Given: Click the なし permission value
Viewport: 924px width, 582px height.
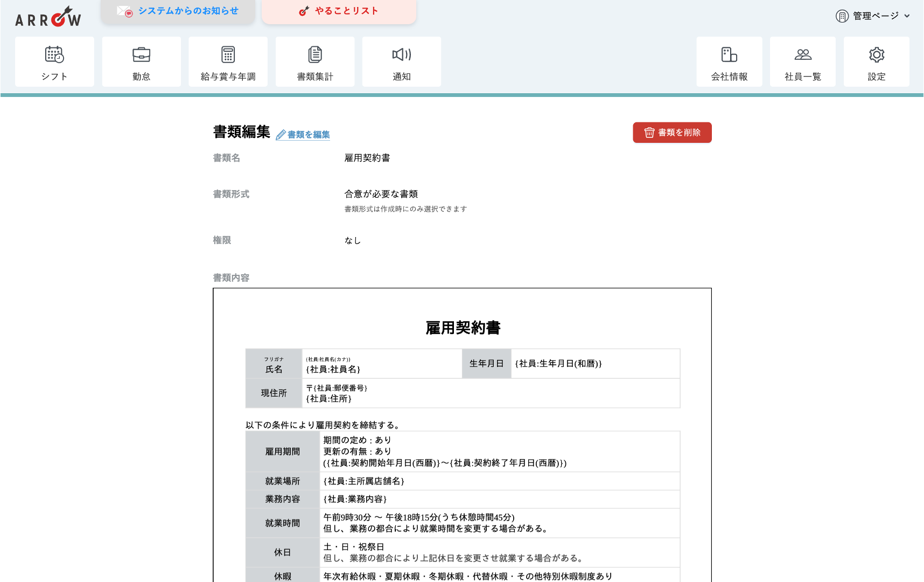Looking at the screenshot, I should tap(353, 240).
